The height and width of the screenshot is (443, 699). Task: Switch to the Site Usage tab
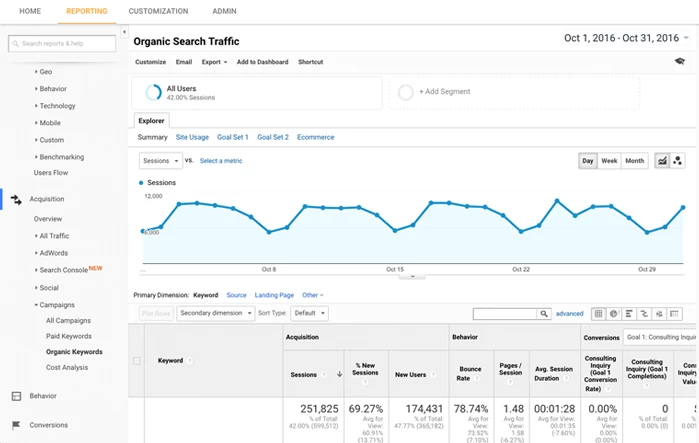click(192, 137)
